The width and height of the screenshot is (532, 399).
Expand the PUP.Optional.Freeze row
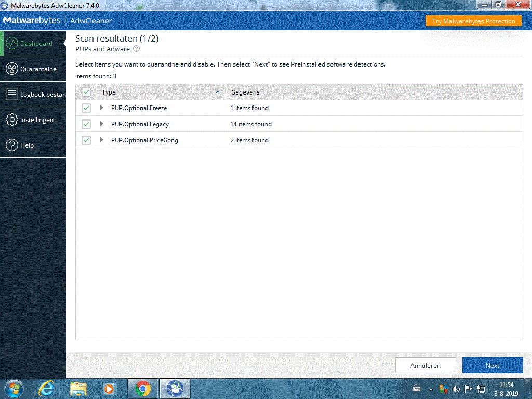tap(101, 108)
